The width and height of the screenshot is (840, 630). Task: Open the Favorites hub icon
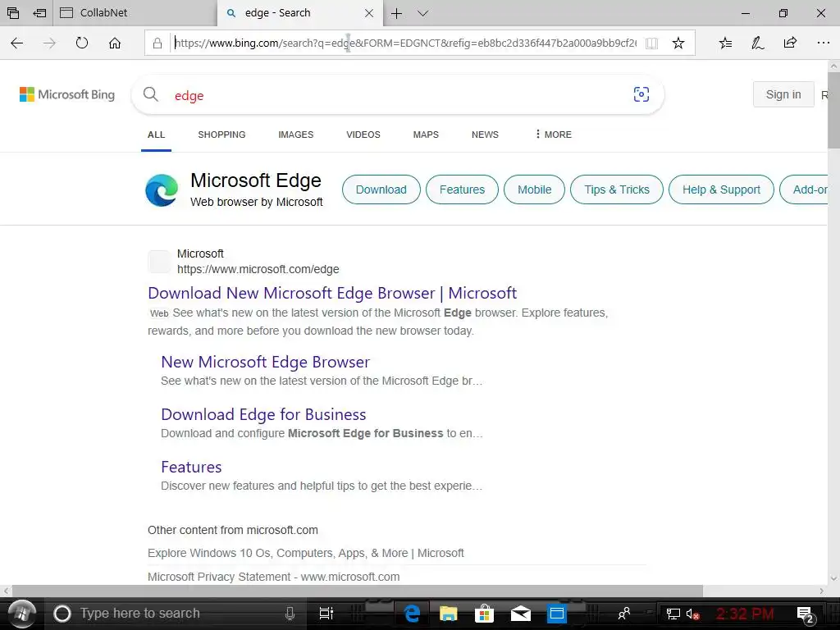pyautogui.click(x=725, y=43)
